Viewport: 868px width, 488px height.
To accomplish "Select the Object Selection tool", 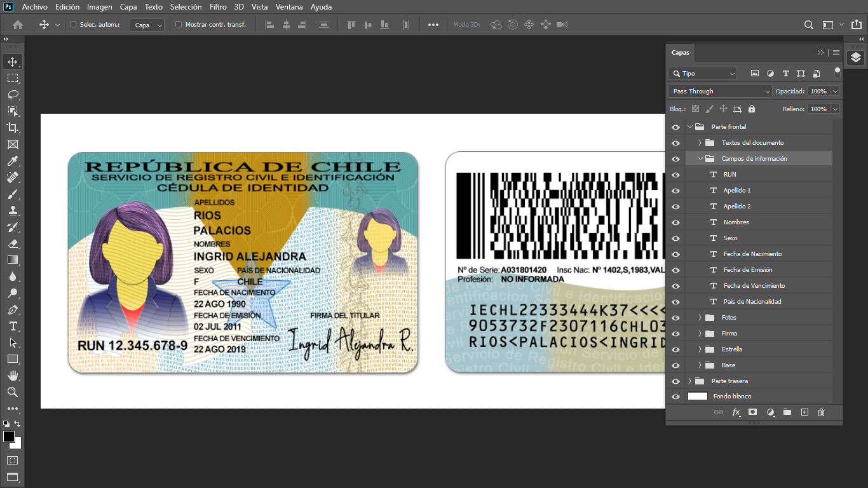I will coord(12,111).
